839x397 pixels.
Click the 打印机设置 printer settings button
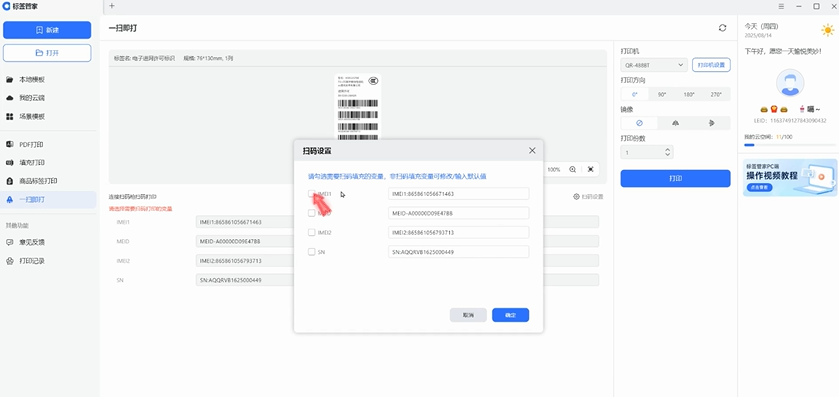711,65
